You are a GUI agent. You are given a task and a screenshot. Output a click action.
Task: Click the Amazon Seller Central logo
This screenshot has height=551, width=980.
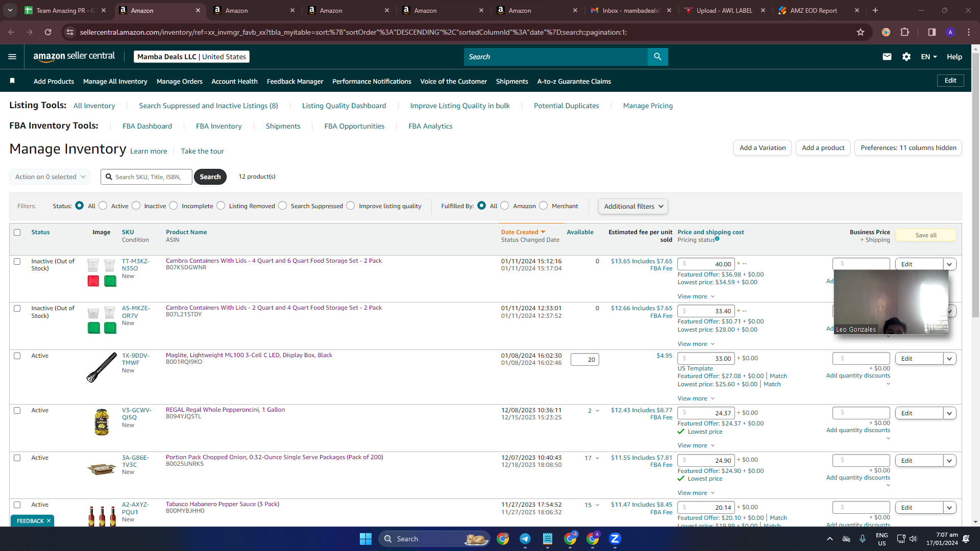tap(74, 56)
